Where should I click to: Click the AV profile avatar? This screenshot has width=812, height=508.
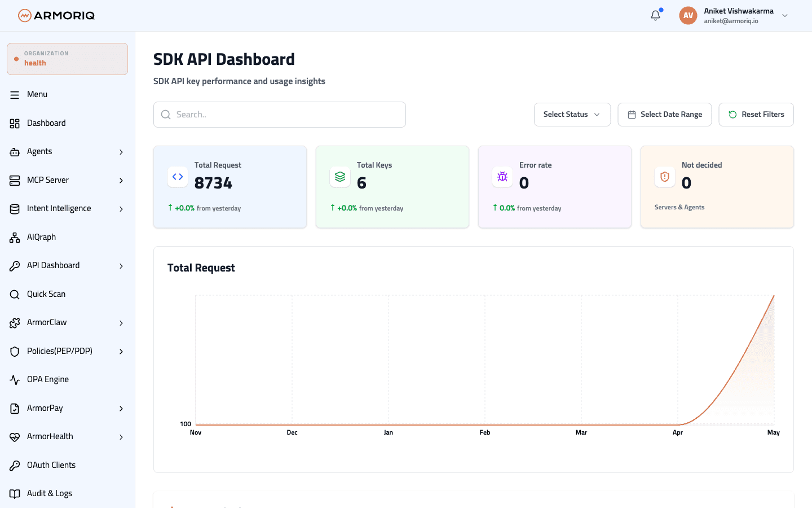tap(688, 15)
